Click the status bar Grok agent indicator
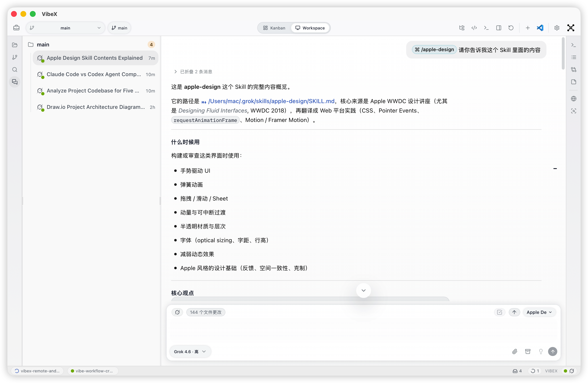 point(569,371)
